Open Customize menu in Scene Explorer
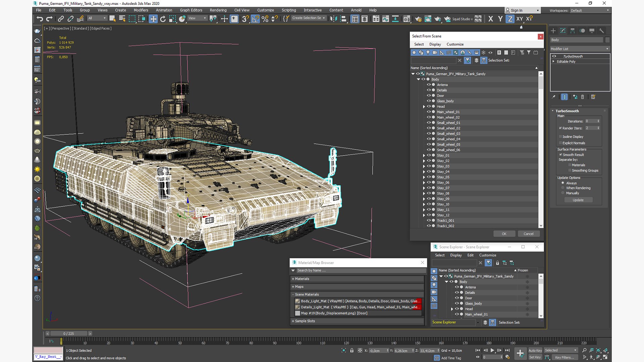This screenshot has height=362, width=644. coord(487,255)
